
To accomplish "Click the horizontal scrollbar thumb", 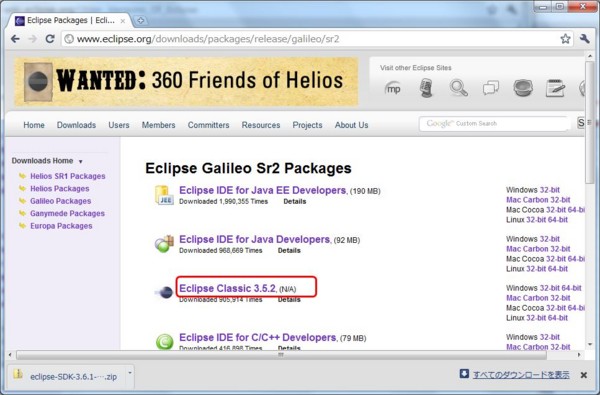I will point(281,355).
